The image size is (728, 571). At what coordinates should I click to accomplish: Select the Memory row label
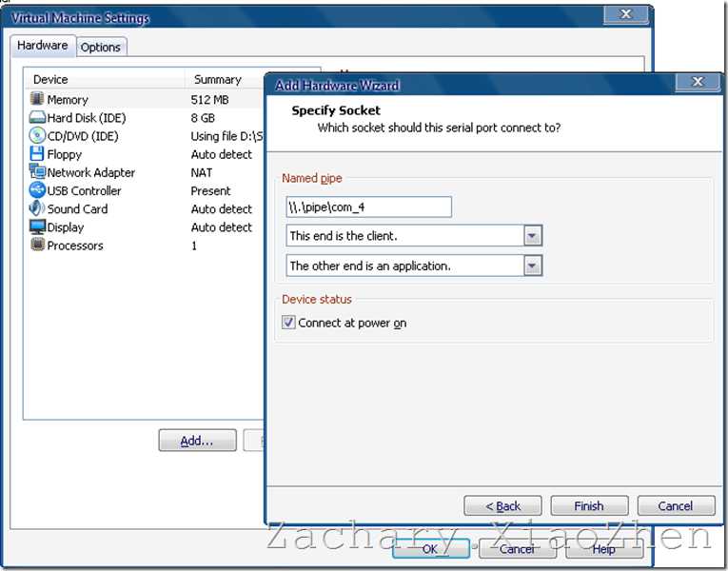(68, 99)
